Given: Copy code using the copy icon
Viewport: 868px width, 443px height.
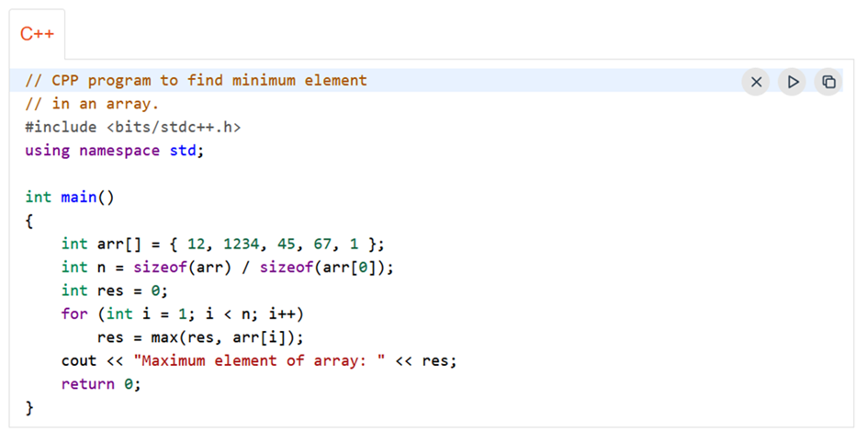Looking at the screenshot, I should point(829,82).
